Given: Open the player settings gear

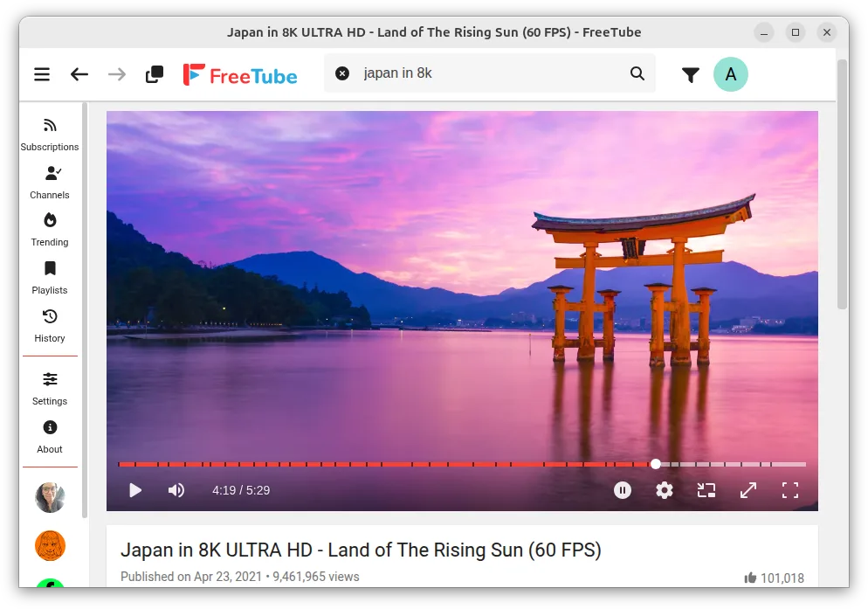Looking at the screenshot, I should pos(665,490).
